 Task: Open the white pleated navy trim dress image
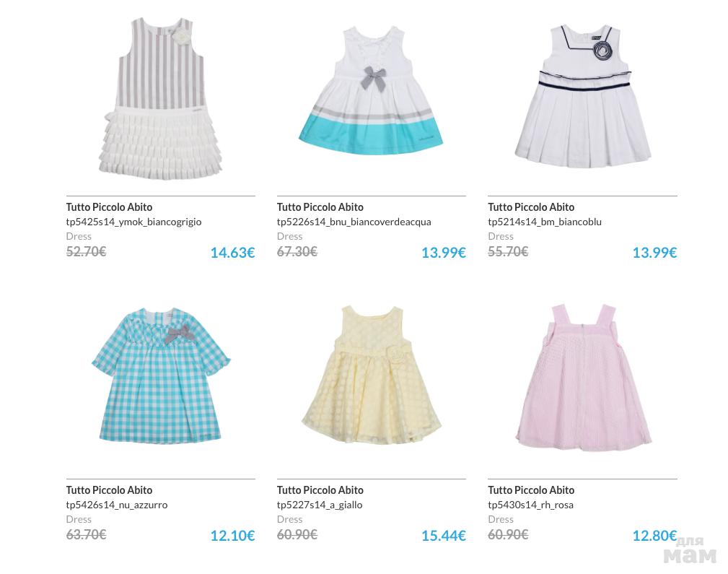point(583,96)
